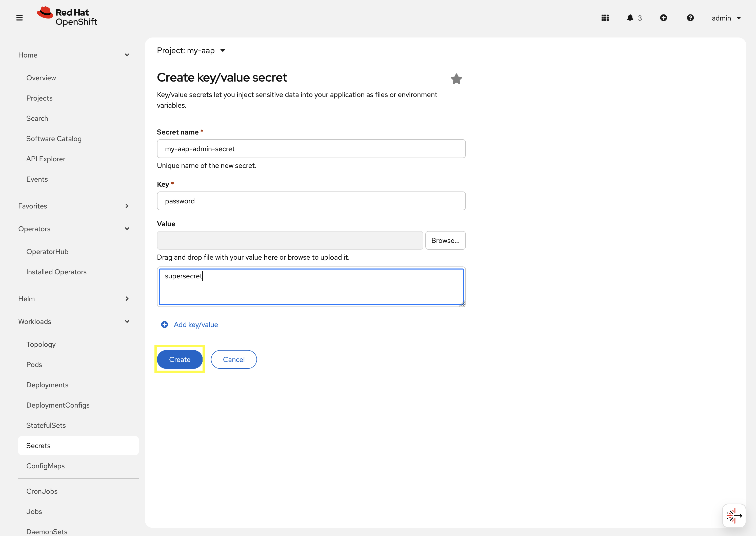Open the Project: my-aap selector
The height and width of the screenshot is (536, 756).
pos(191,50)
